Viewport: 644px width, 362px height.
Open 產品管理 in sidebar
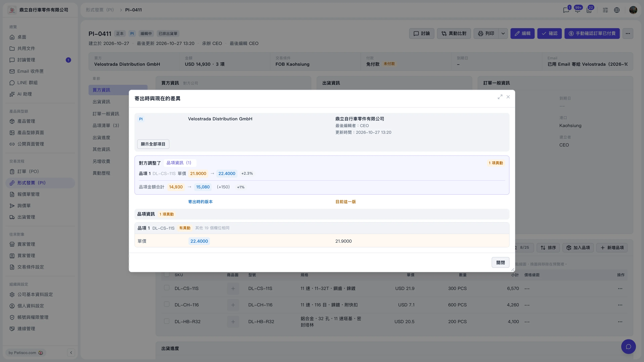[x=40, y=121]
